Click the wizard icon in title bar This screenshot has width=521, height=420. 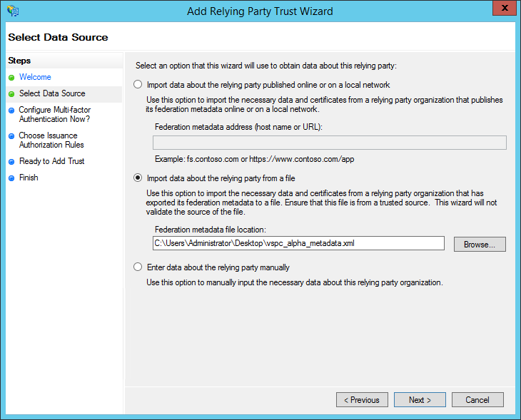(x=12, y=11)
